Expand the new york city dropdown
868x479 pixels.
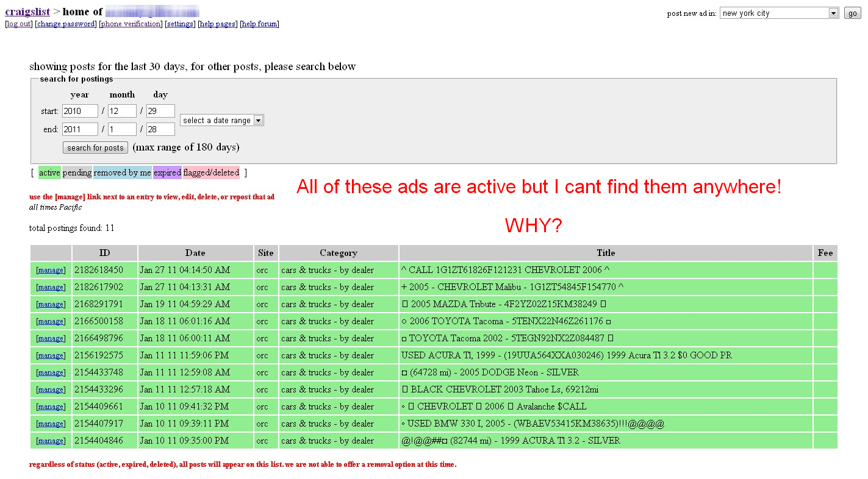coord(780,13)
